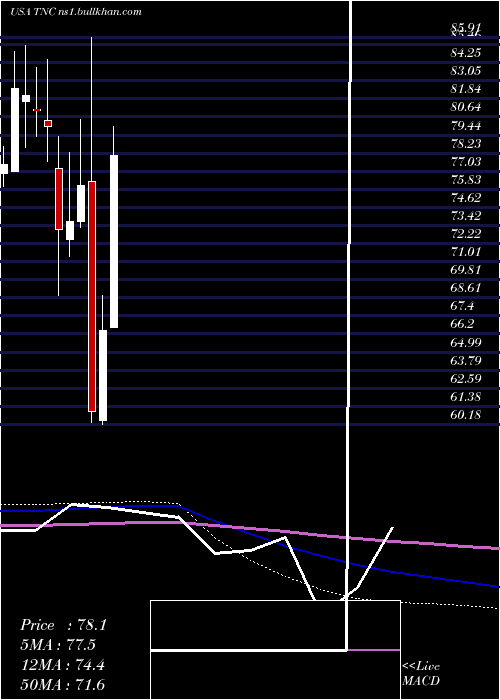Click the 60.18 price axis label
This screenshot has width=500, height=700.
tap(466, 415)
